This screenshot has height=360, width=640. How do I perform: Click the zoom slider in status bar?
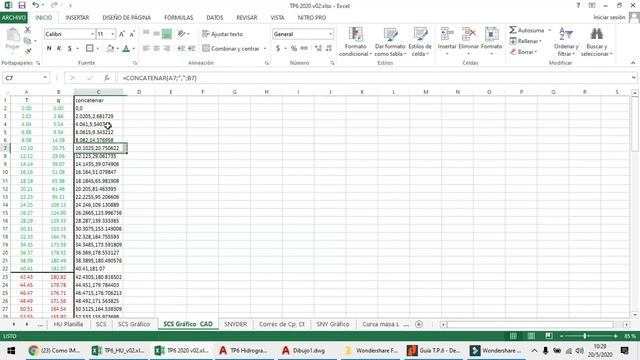[585, 336]
